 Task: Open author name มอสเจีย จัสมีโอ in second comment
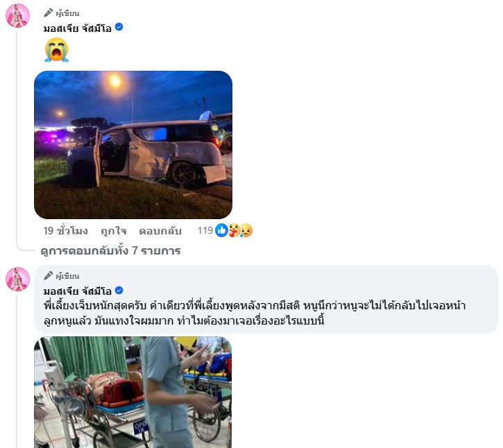[x=77, y=291]
